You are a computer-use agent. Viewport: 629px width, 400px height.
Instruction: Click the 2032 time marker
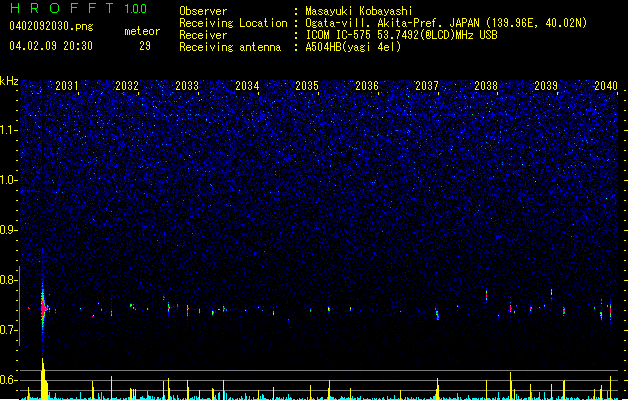tap(127, 85)
